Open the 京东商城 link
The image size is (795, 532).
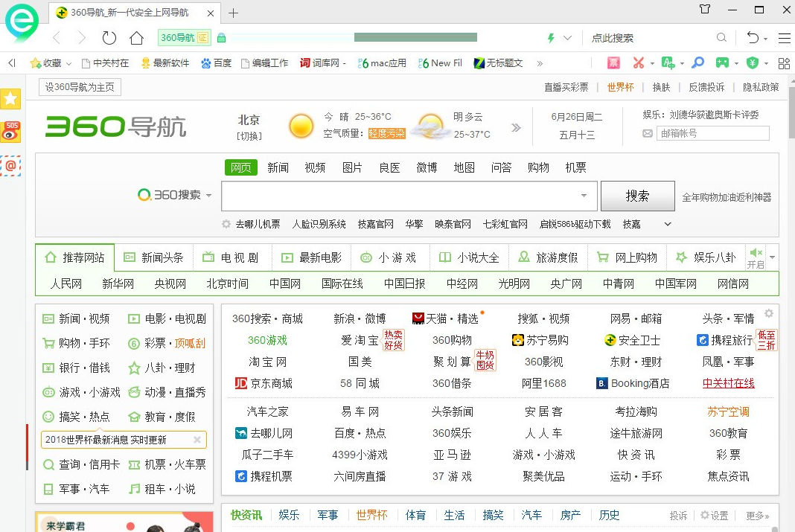269,383
